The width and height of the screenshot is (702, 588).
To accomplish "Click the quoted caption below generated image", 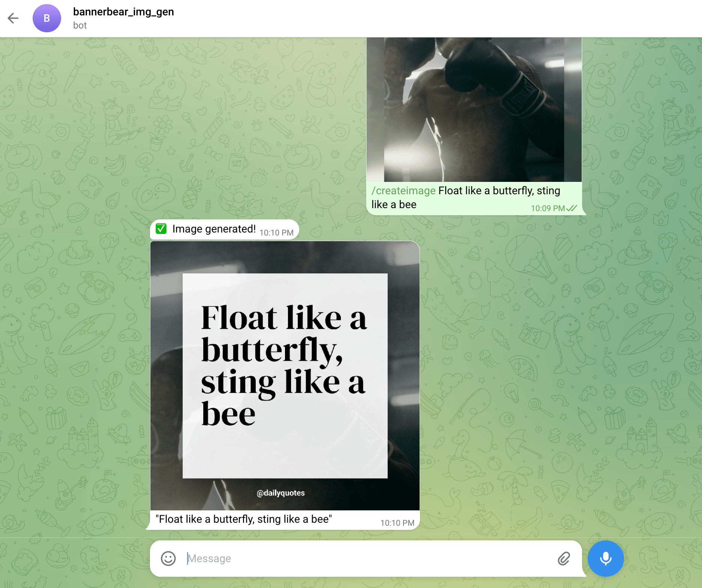I will pos(244,519).
